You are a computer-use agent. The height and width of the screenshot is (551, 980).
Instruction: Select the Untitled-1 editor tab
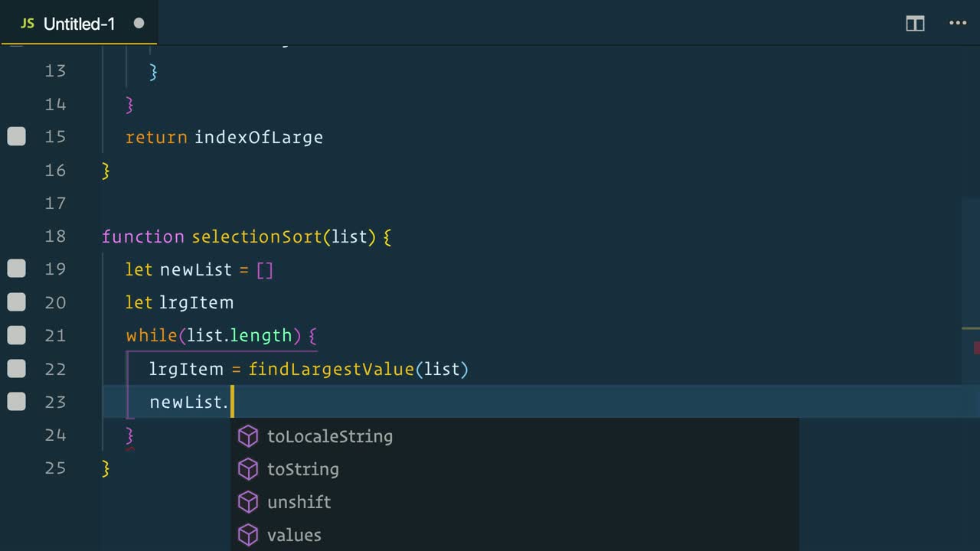79,24
